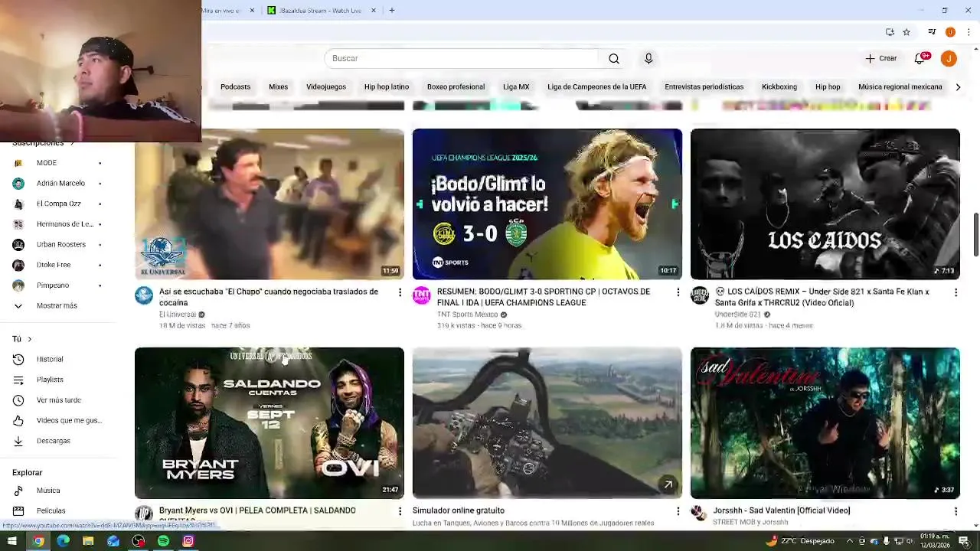Play Bryant Myers vs OVI thumbnail

point(269,423)
